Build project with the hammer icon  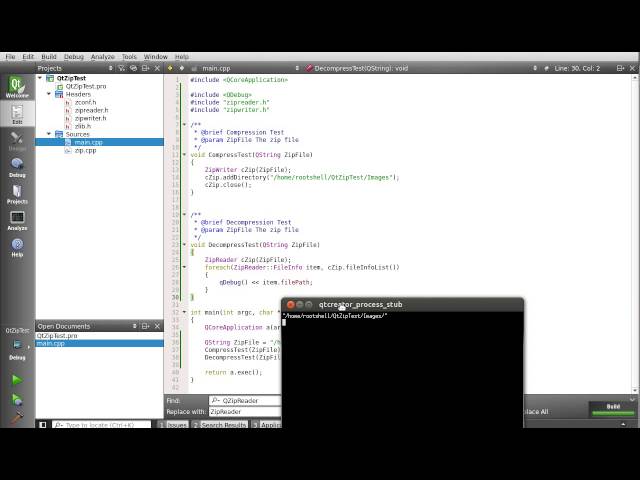point(17,417)
